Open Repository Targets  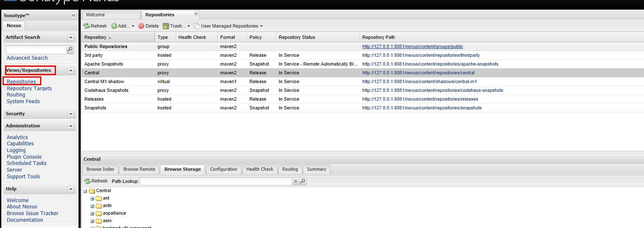pos(29,88)
